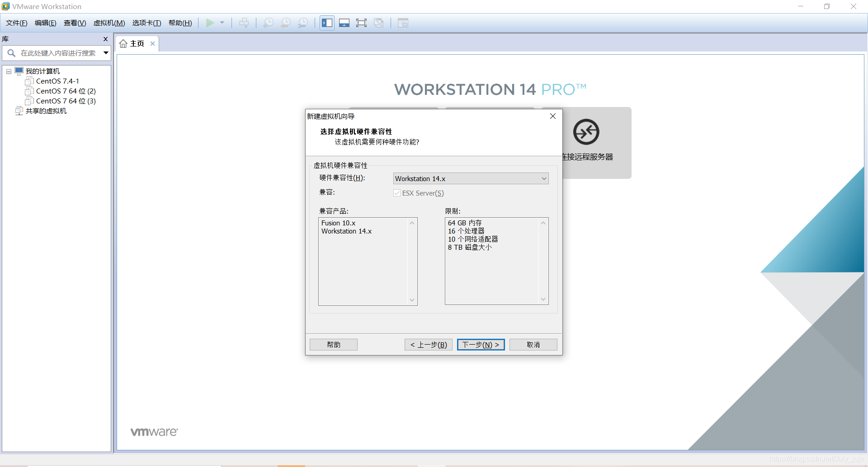Click the console view toolbar icon

[403, 23]
